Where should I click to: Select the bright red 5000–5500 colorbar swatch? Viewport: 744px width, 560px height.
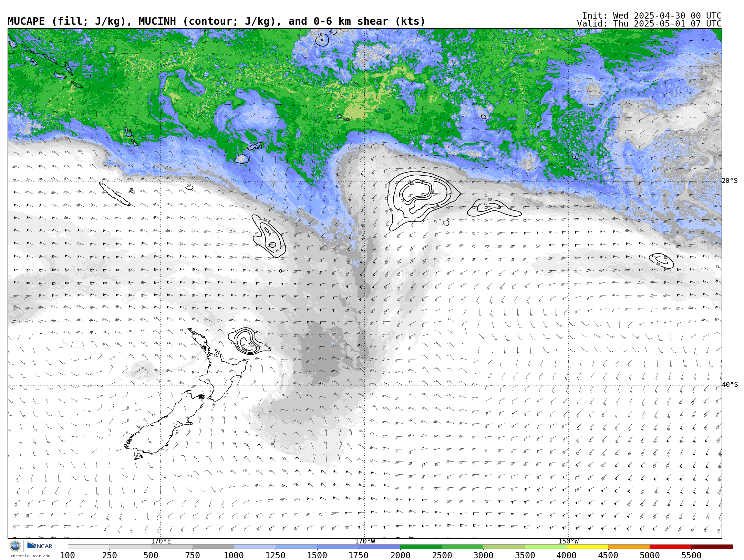point(671,547)
